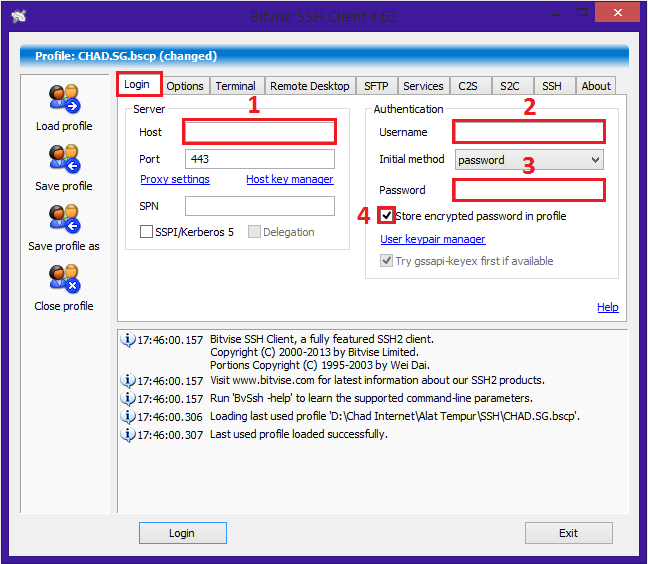The width and height of the screenshot is (648, 564).
Task: Switch to the Login tab
Action: (x=137, y=84)
